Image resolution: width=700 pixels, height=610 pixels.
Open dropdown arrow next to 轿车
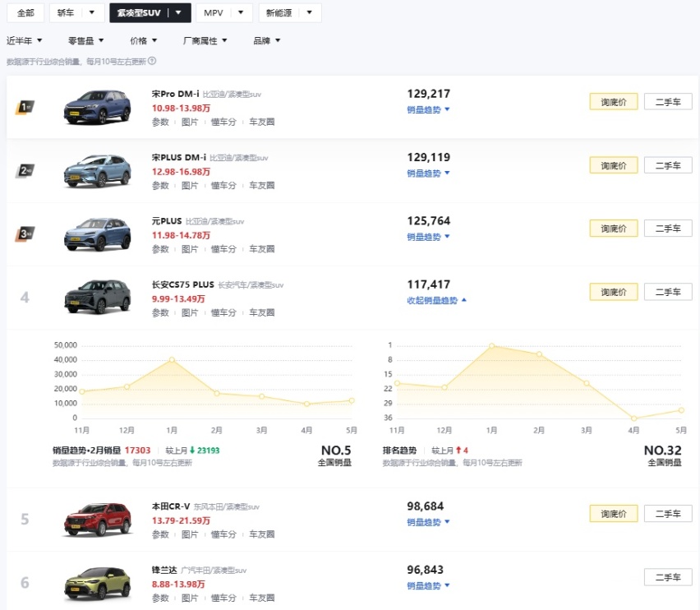point(91,13)
